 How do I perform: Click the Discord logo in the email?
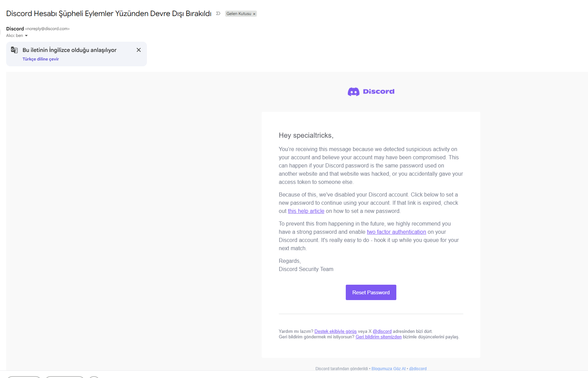point(371,92)
